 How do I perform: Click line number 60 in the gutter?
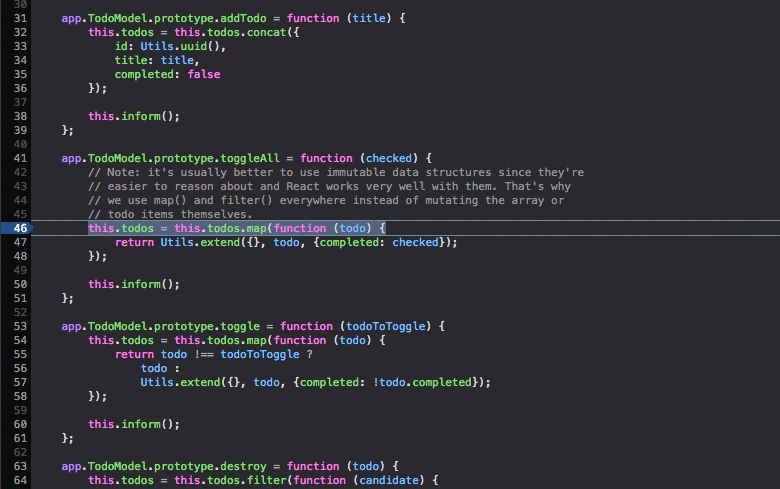(20, 424)
